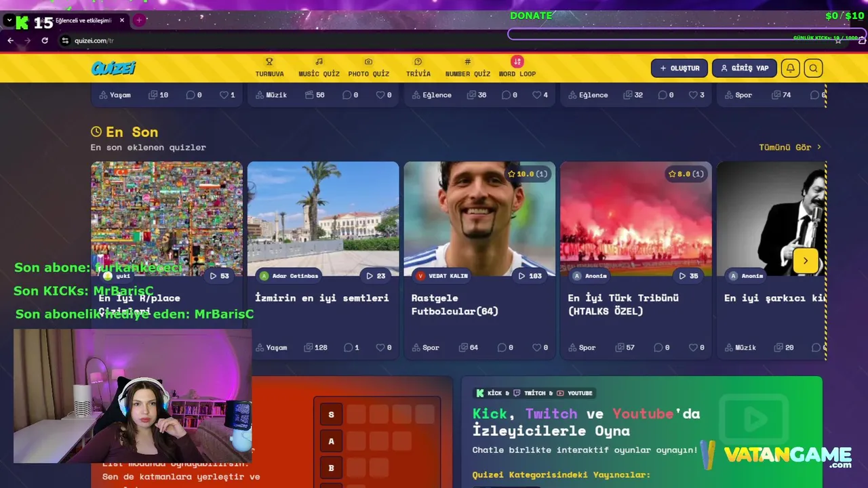
Task: Click the En İyi Türk Tribünü title
Action: click(x=623, y=304)
